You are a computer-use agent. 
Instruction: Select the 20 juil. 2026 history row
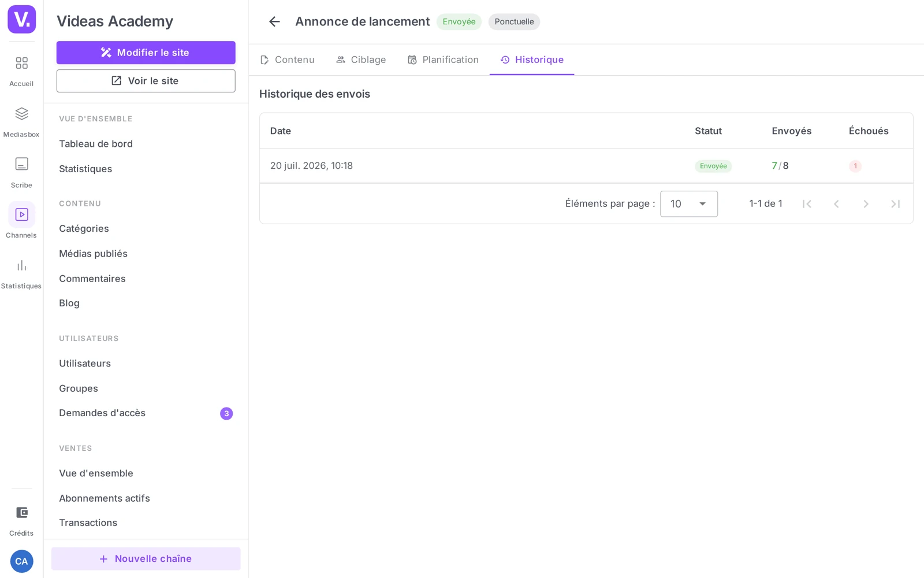(586, 166)
